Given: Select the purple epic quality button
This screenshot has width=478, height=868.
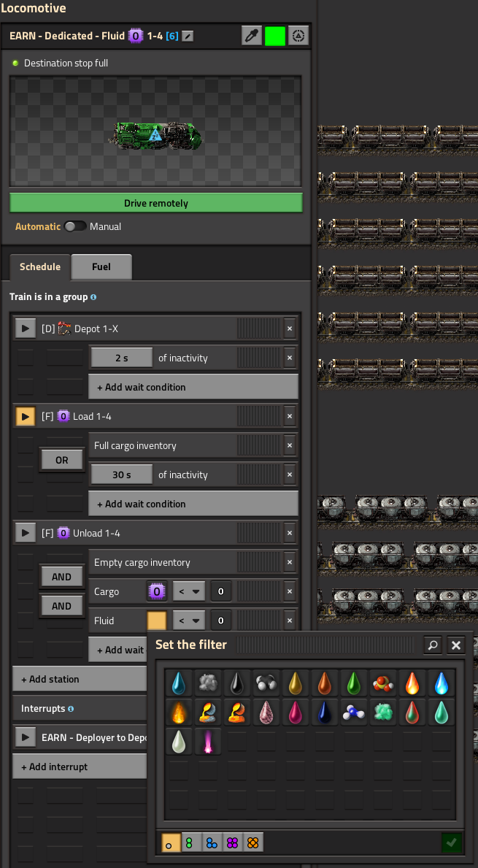Looking at the screenshot, I should coord(232,842).
